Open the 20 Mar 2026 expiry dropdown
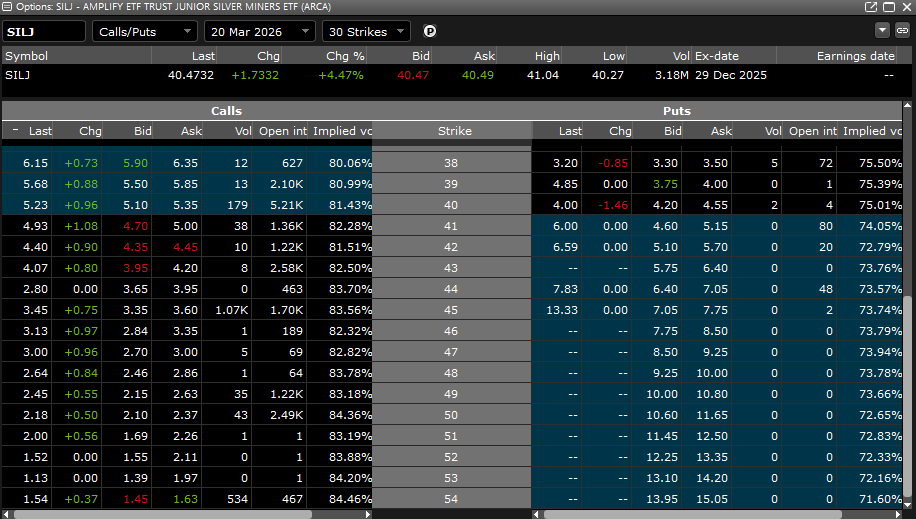Screen dimensions: 916x519 [260, 32]
